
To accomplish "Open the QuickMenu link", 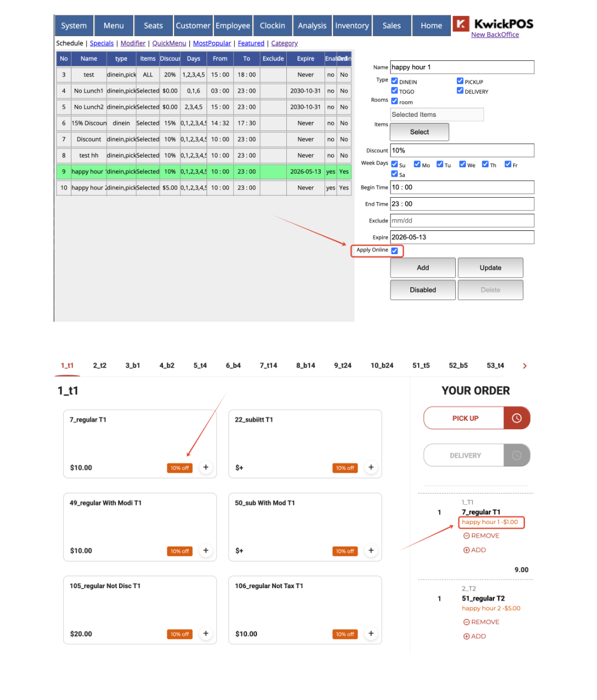I will click(x=169, y=43).
